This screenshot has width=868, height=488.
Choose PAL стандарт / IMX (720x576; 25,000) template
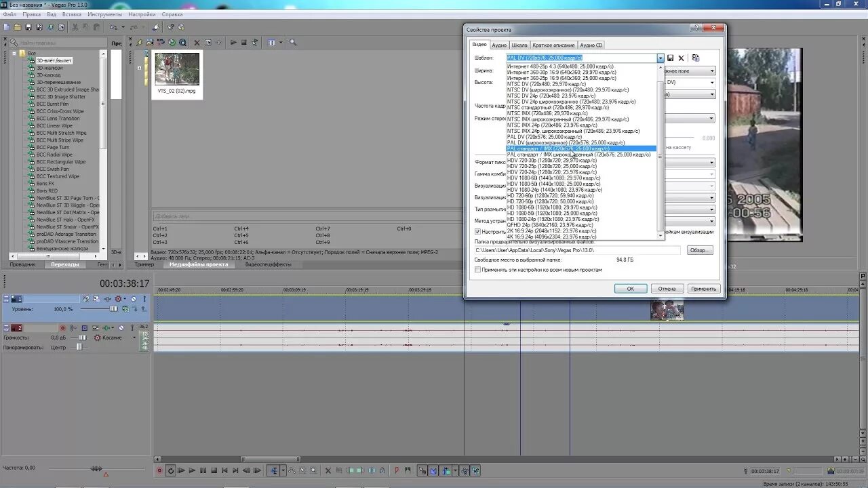(x=581, y=148)
